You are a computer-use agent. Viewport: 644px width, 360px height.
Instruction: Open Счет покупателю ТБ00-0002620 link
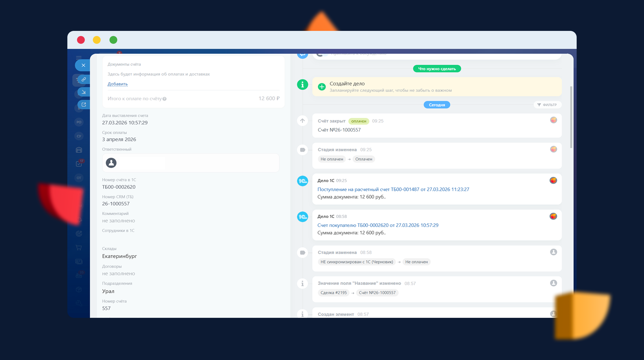pyautogui.click(x=378, y=225)
